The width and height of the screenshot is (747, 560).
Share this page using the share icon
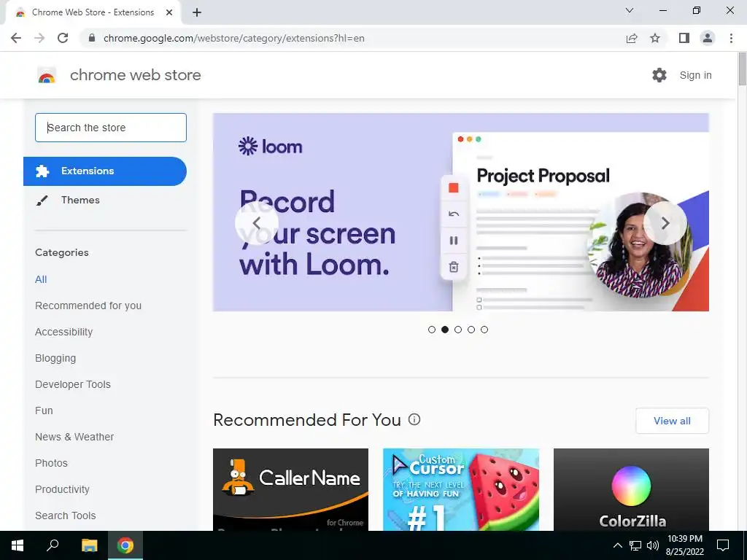(x=632, y=38)
